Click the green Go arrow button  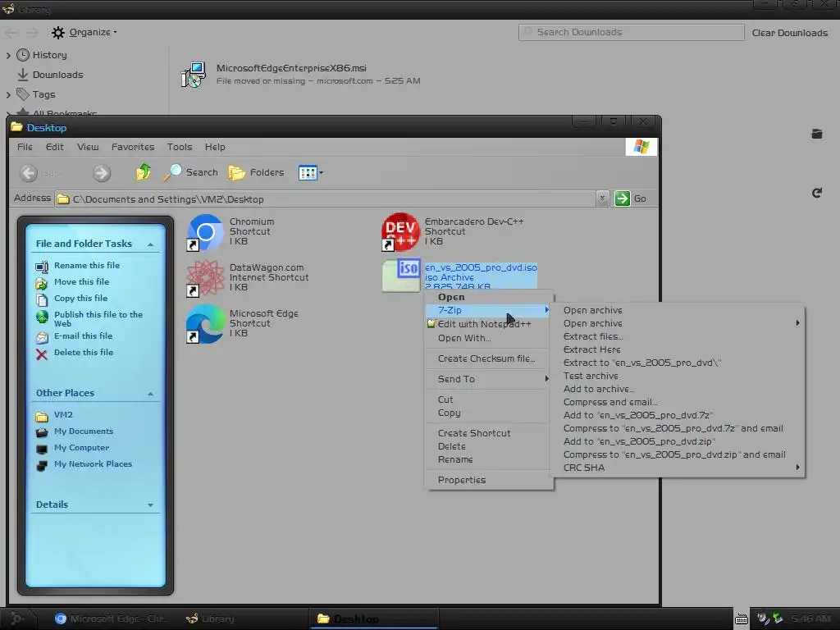pos(622,199)
